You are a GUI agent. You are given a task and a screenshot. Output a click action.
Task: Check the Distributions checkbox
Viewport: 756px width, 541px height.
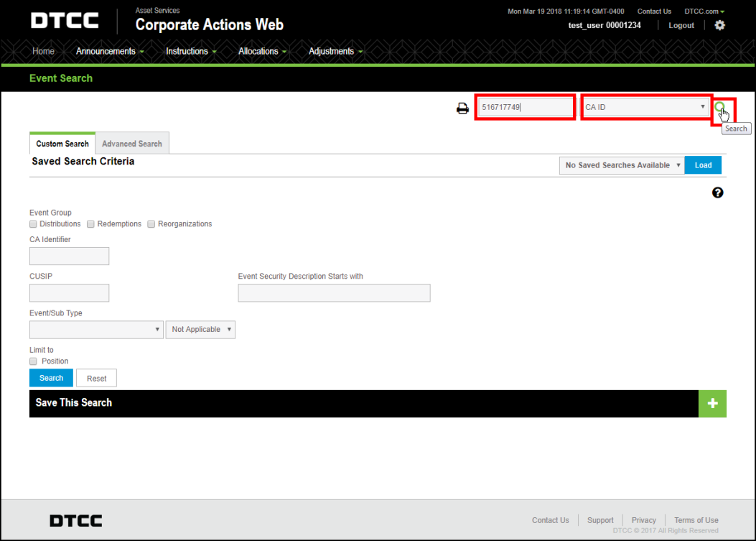pos(33,224)
